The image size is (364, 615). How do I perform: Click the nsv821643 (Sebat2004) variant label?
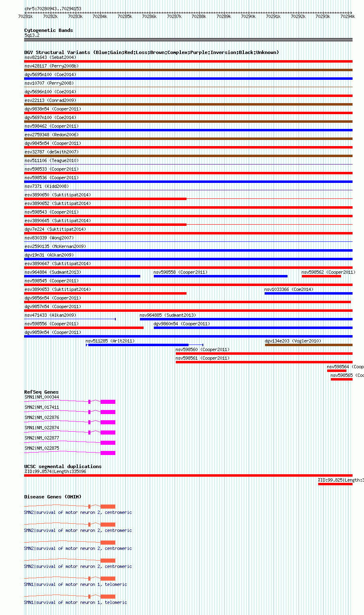(50, 58)
